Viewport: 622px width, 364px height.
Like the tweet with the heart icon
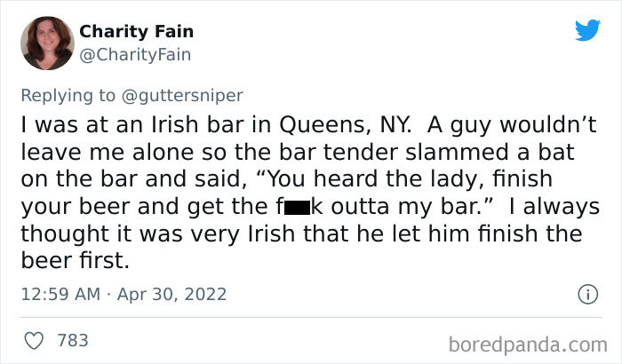point(36,340)
